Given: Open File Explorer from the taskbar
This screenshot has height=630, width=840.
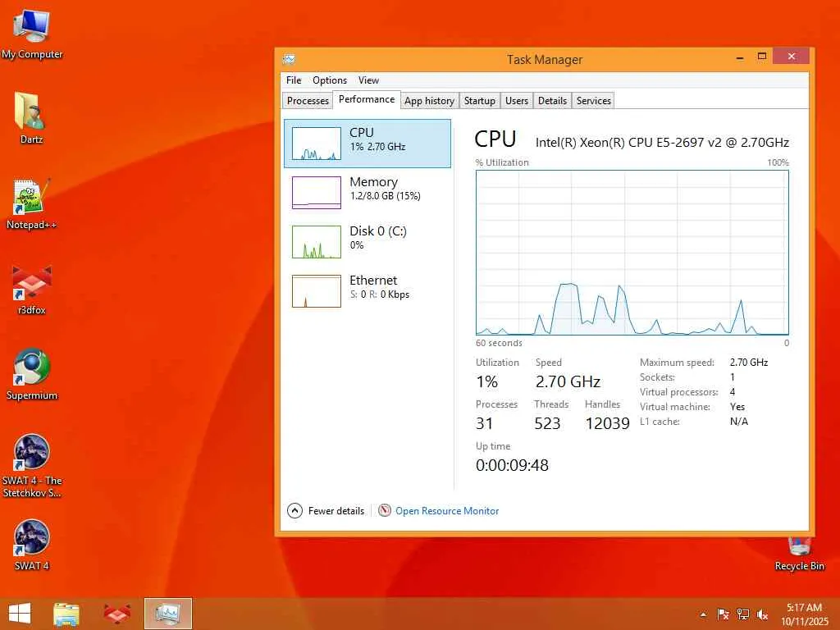Looking at the screenshot, I should pos(66,614).
